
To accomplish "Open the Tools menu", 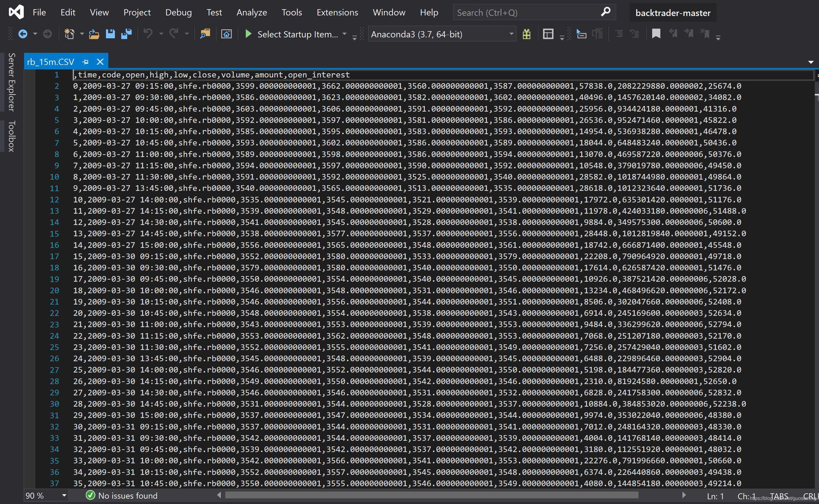I will [292, 12].
